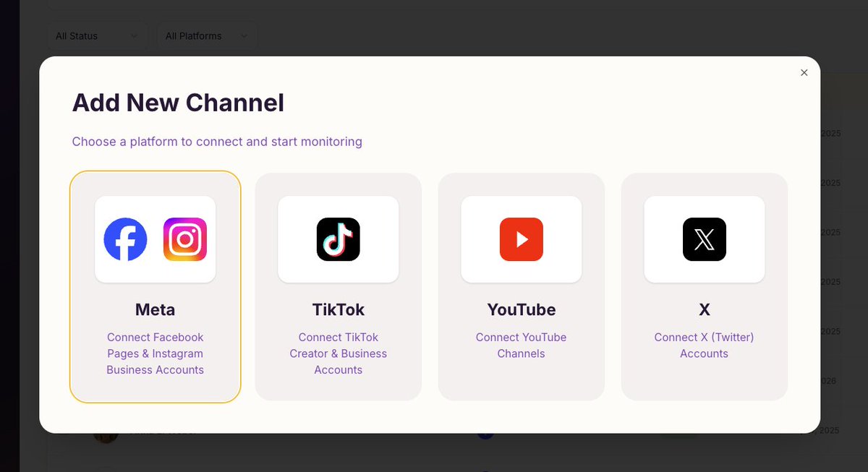
Task: Click the Facebook logo icon
Action: 125,239
